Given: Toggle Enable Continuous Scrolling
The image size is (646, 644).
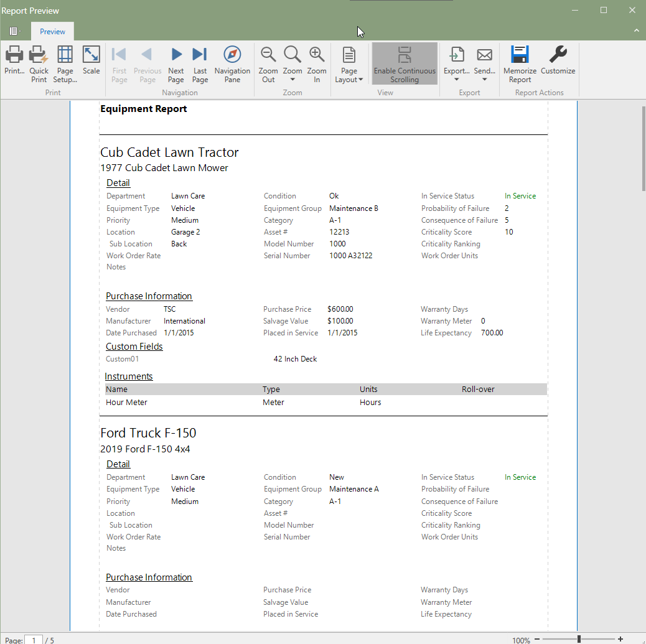Looking at the screenshot, I should (x=405, y=64).
